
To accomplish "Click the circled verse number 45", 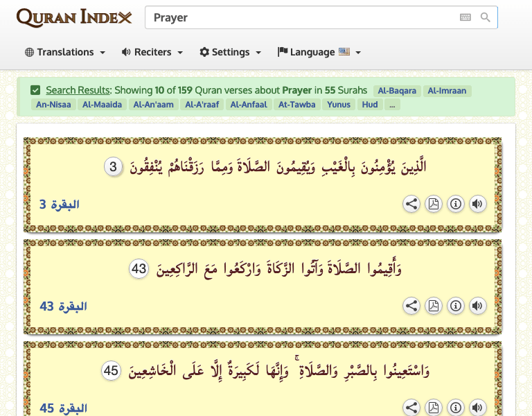I will coord(111,370).
